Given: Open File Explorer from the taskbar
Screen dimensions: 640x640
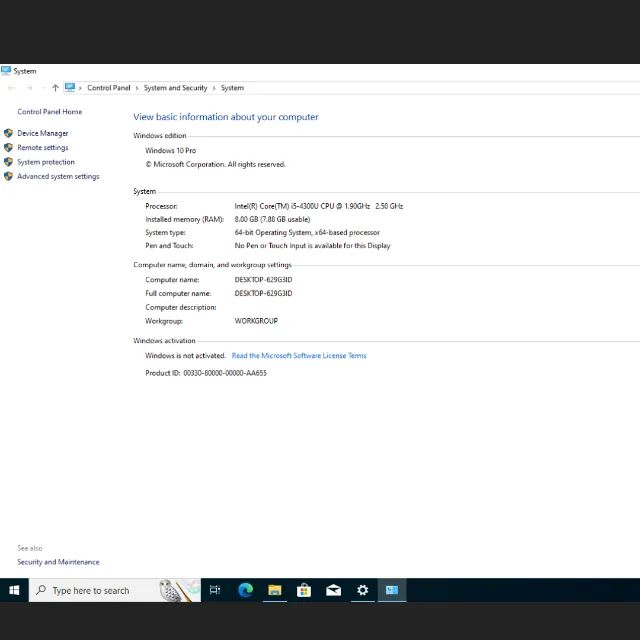Looking at the screenshot, I should pyautogui.click(x=275, y=590).
